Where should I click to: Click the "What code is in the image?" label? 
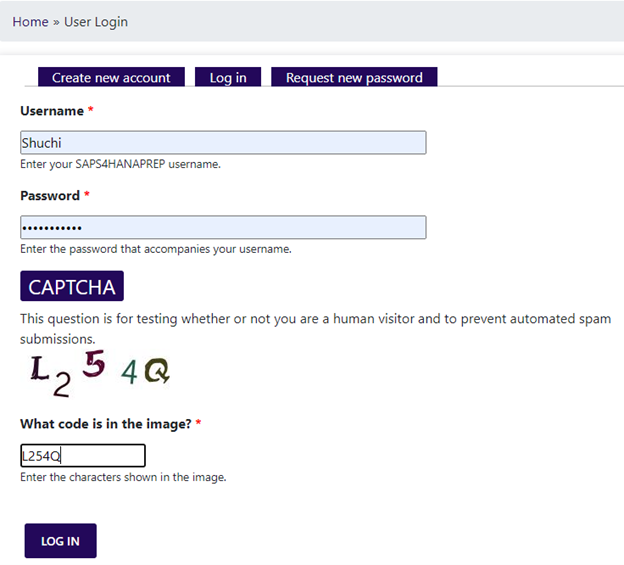pyautogui.click(x=106, y=424)
